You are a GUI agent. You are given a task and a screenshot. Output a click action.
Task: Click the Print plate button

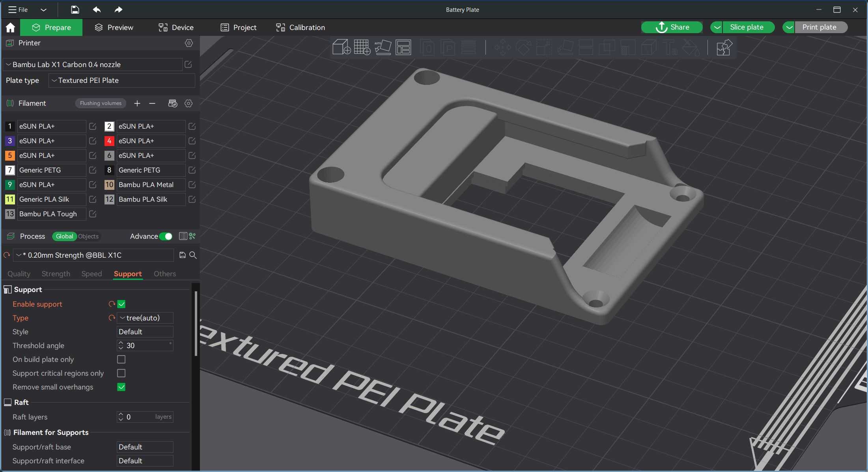tap(821, 27)
